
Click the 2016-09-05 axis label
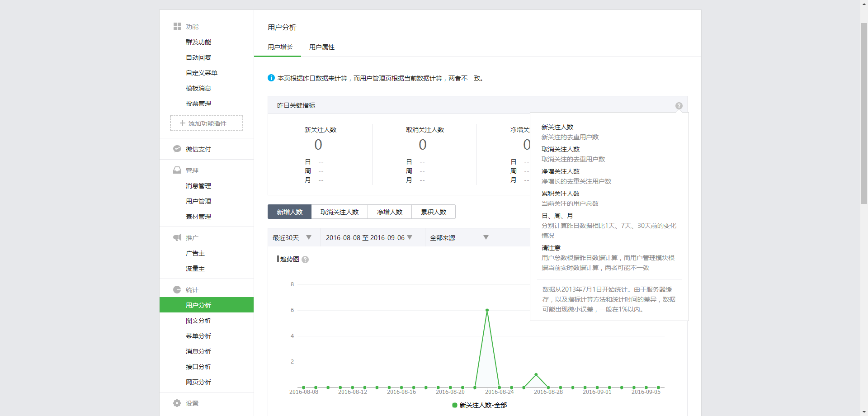pyautogui.click(x=646, y=392)
